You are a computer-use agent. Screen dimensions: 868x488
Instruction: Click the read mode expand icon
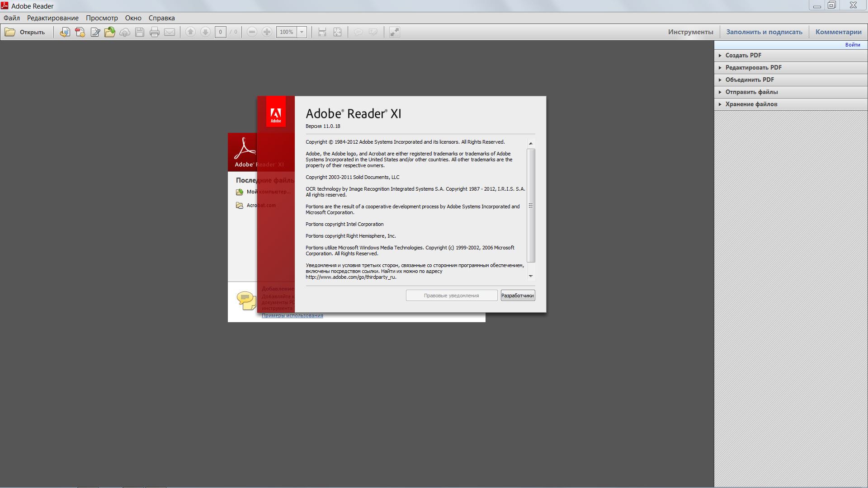coord(395,32)
